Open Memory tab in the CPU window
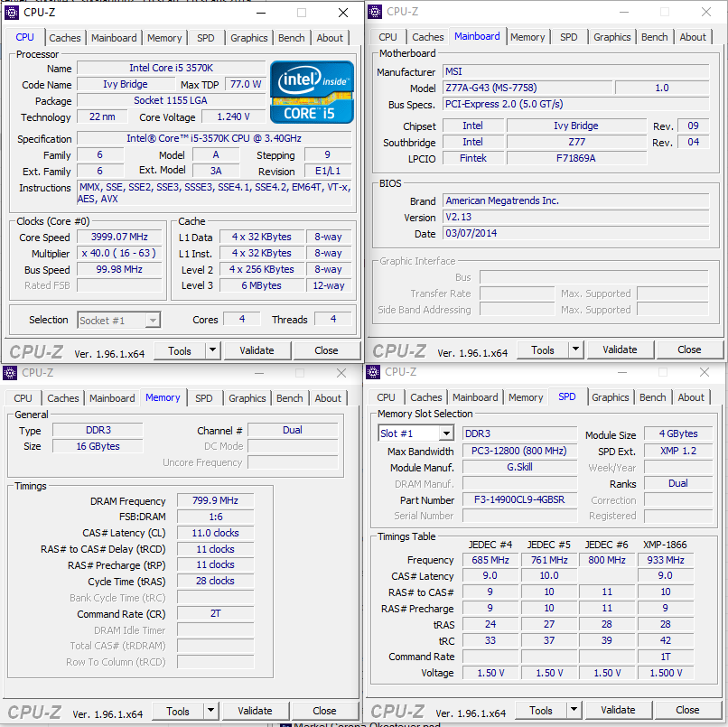Viewport: 728px width, 727px height. tap(164, 38)
